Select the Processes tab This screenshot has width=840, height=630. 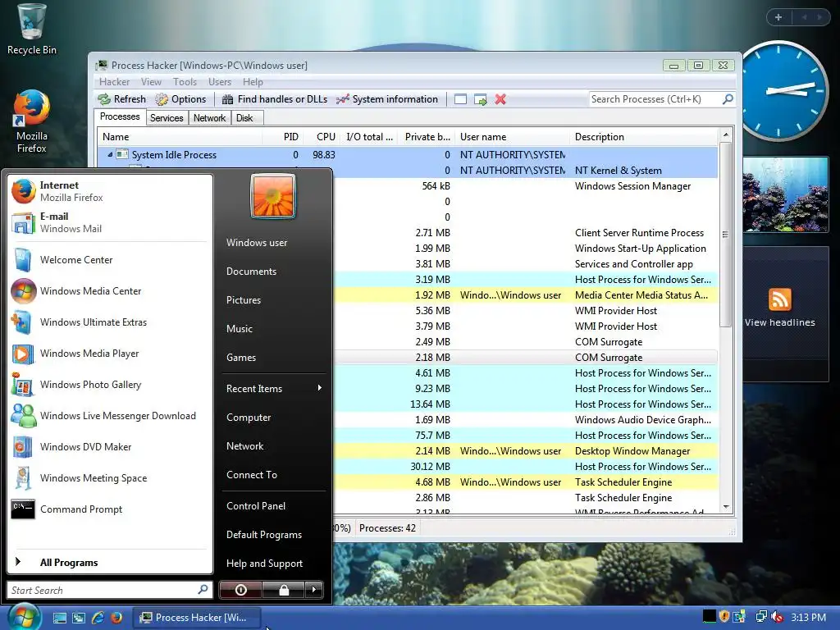point(120,116)
